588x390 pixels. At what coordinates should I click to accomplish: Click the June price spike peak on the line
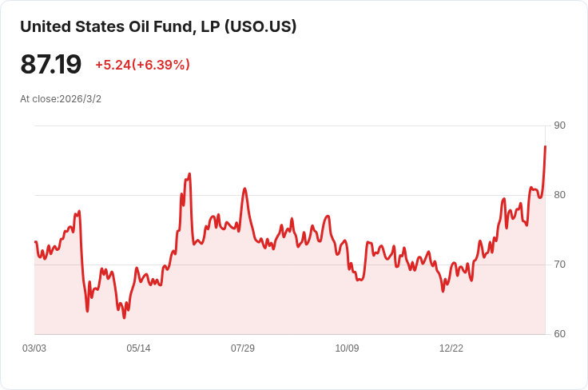[x=189, y=173]
